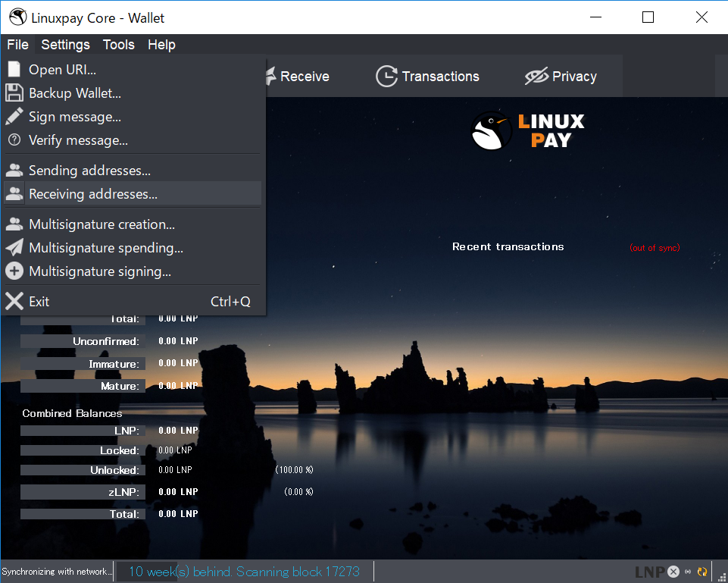Click the Multisignature signing plus icon

pos(14,271)
